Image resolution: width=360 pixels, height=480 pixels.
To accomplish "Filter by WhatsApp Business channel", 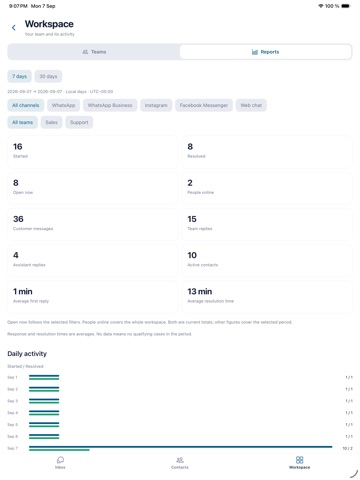I will click(x=110, y=105).
